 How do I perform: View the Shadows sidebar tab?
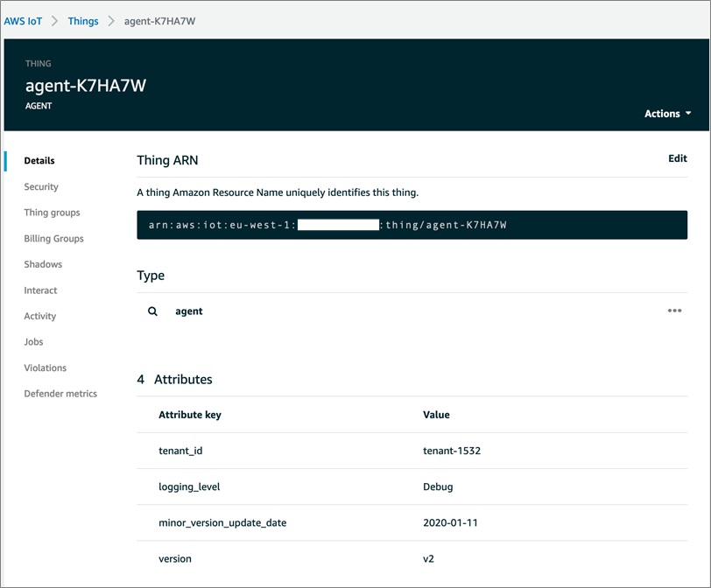pyautogui.click(x=43, y=264)
